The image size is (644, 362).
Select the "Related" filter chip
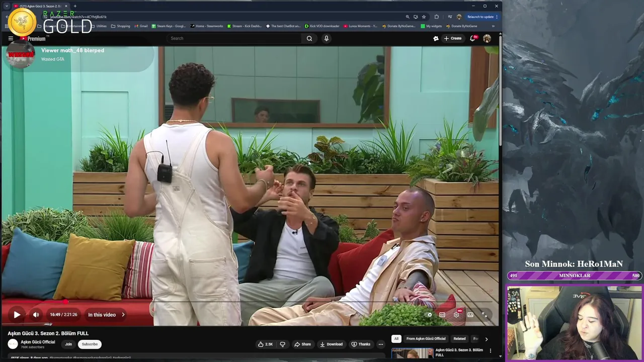pos(459,339)
